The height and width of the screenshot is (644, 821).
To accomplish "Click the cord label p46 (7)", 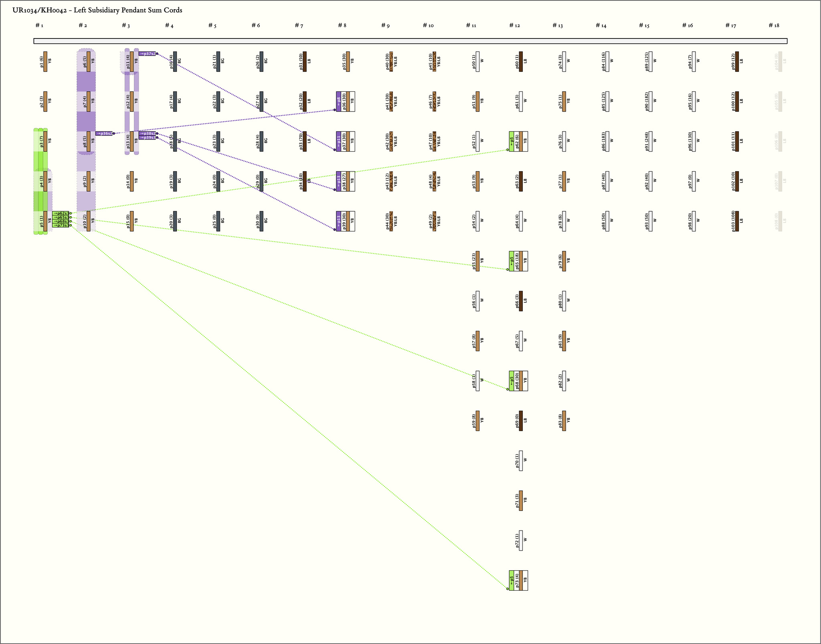I will [431, 101].
